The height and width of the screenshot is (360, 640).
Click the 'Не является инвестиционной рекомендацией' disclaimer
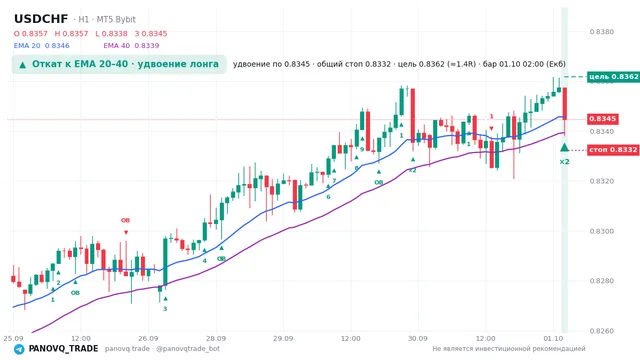[509, 349]
